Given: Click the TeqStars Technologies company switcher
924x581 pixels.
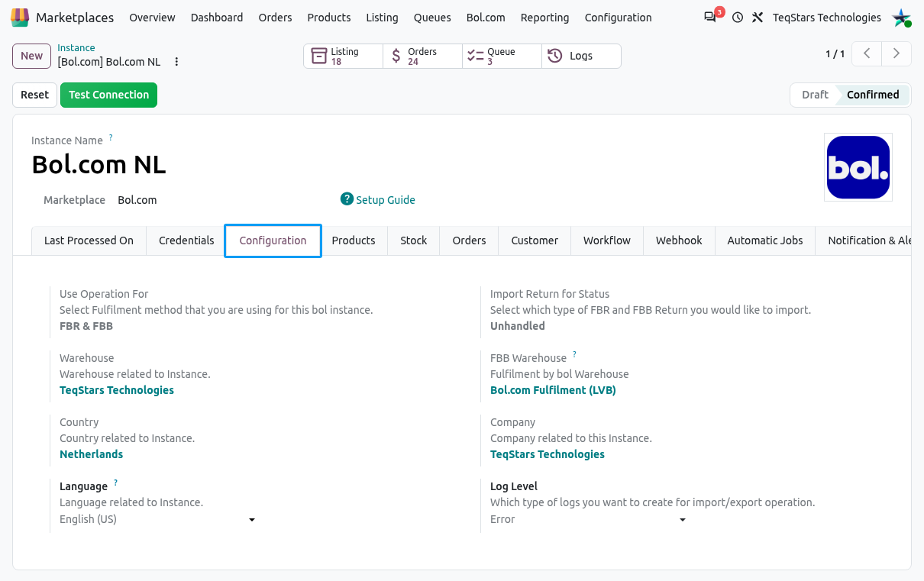Looking at the screenshot, I should coord(827,17).
